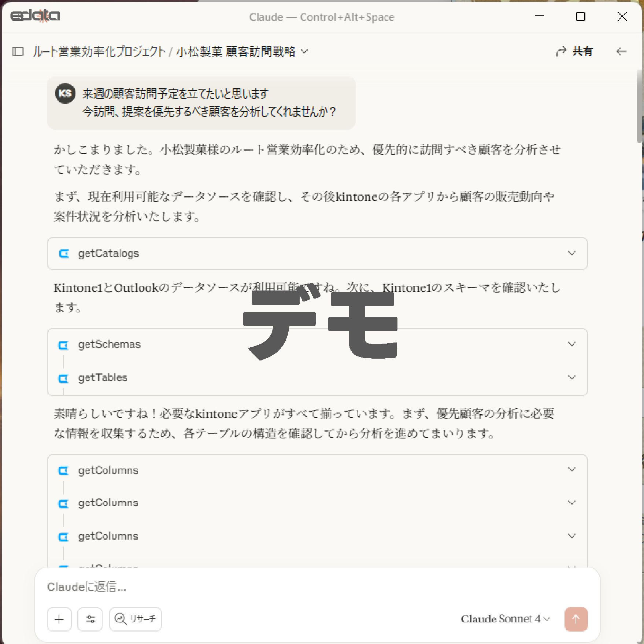Open the ルート営業効率化プロジェクト project link
644x644 pixels.
tap(99, 52)
